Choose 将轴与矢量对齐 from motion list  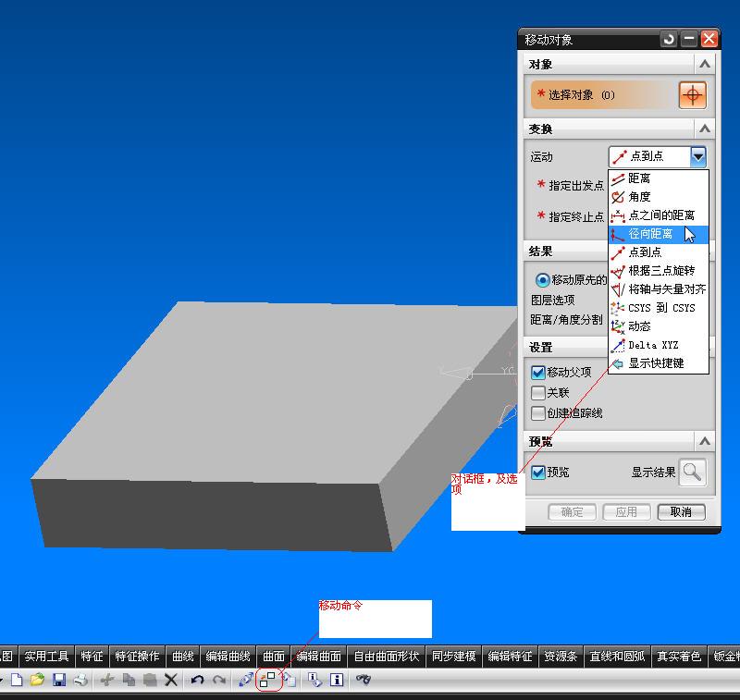pyautogui.click(x=659, y=289)
